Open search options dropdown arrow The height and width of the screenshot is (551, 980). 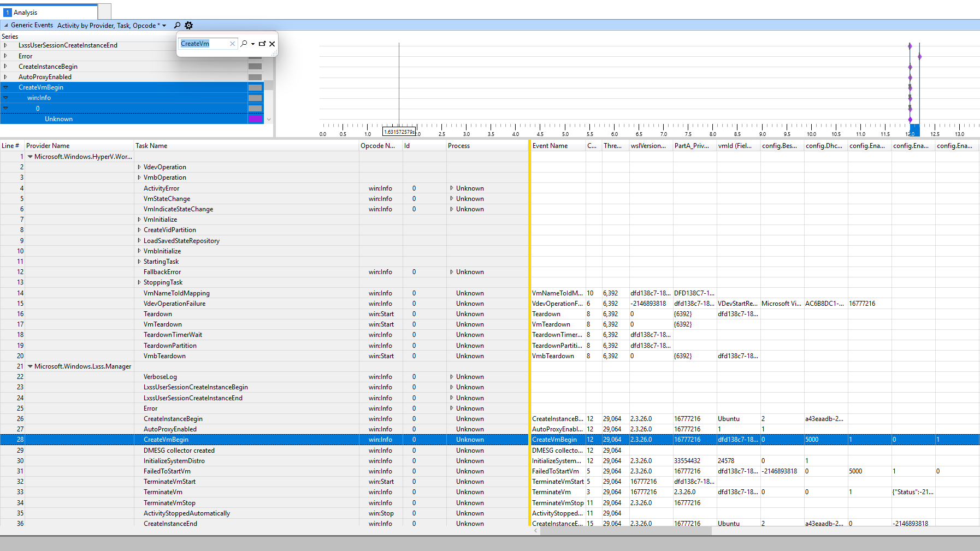coord(253,44)
